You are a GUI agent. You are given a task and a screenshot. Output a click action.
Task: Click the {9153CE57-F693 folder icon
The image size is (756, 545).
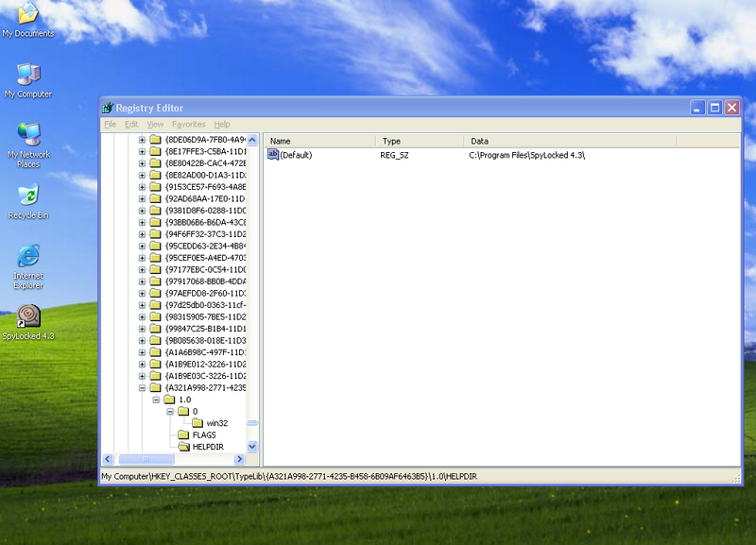tap(155, 187)
